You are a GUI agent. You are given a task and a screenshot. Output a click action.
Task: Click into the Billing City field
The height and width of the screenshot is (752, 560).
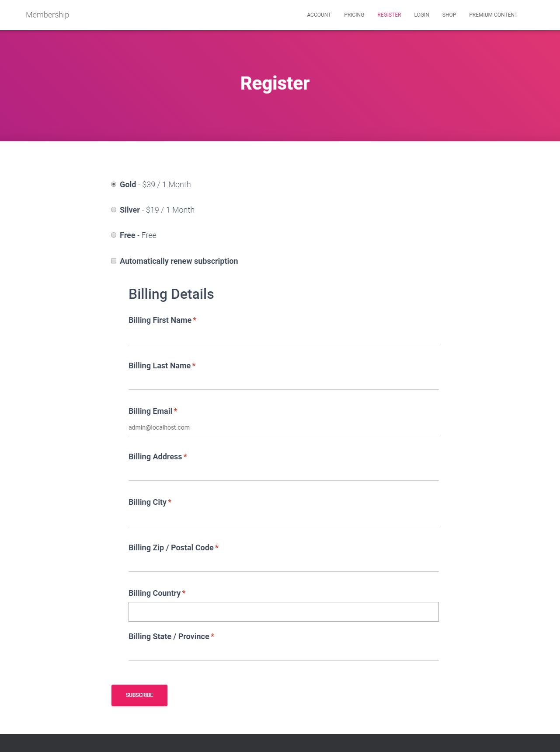283,518
